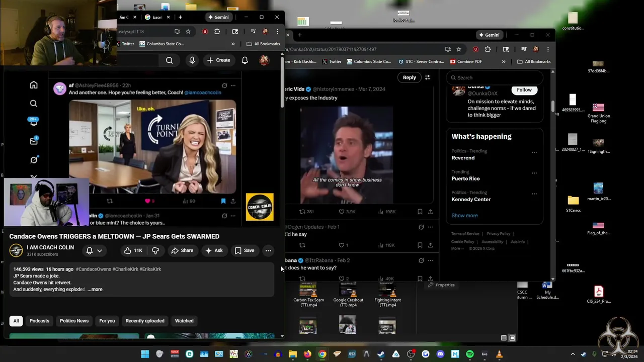Open YouTube account avatar in header

click(264, 60)
